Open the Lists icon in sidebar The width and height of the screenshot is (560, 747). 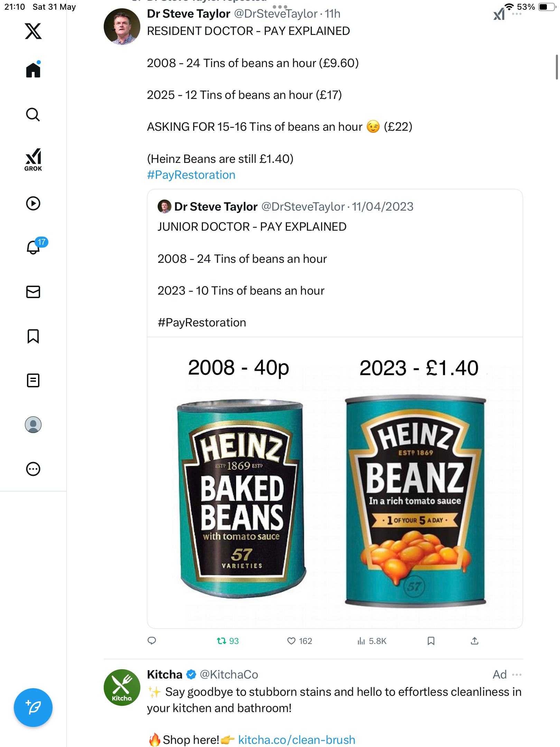[x=33, y=380]
